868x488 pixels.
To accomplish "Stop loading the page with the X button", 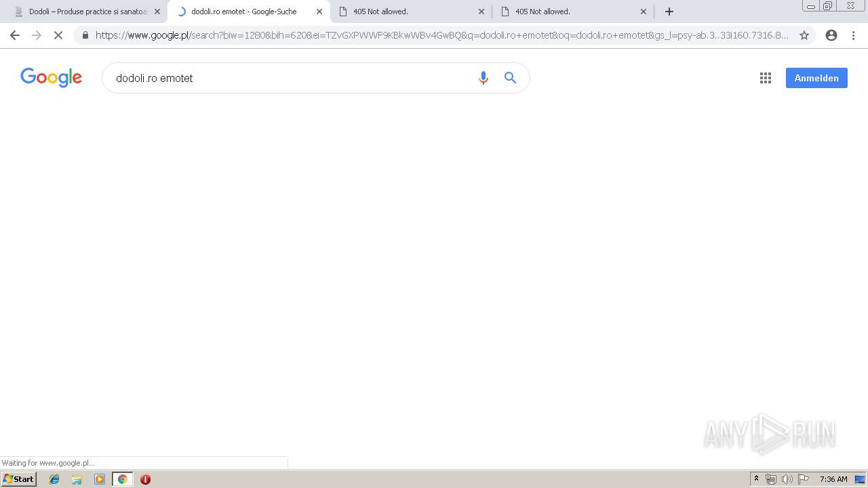I will point(58,35).
